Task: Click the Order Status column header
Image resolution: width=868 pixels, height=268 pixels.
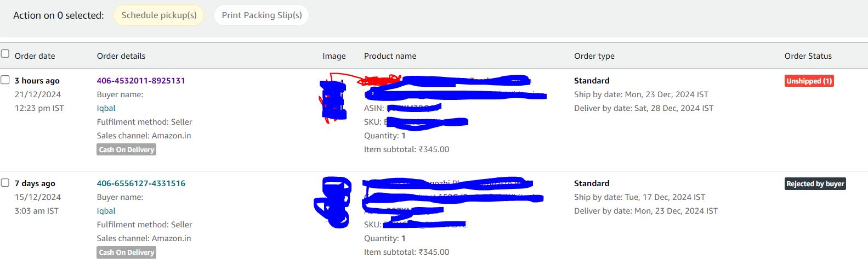Action: 808,56
